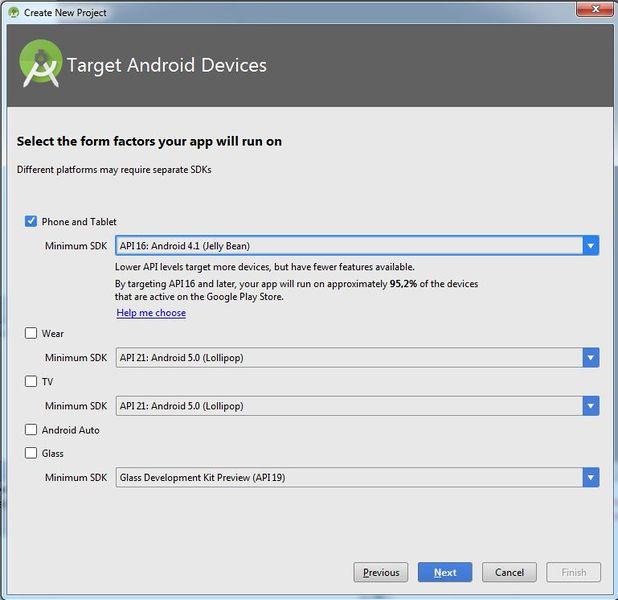Click 'Select the form factors your app will run on'

(x=149, y=142)
